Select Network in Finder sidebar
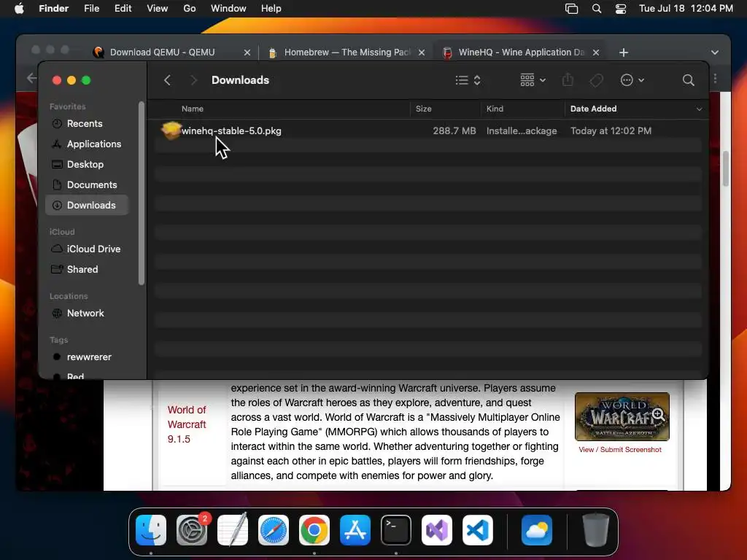The width and height of the screenshot is (747, 560). pos(87,314)
